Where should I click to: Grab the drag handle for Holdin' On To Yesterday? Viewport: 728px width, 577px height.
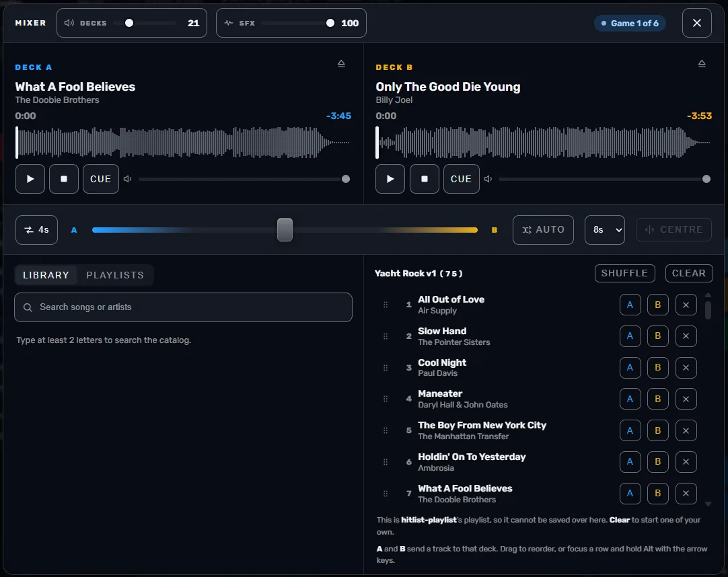[386, 463]
